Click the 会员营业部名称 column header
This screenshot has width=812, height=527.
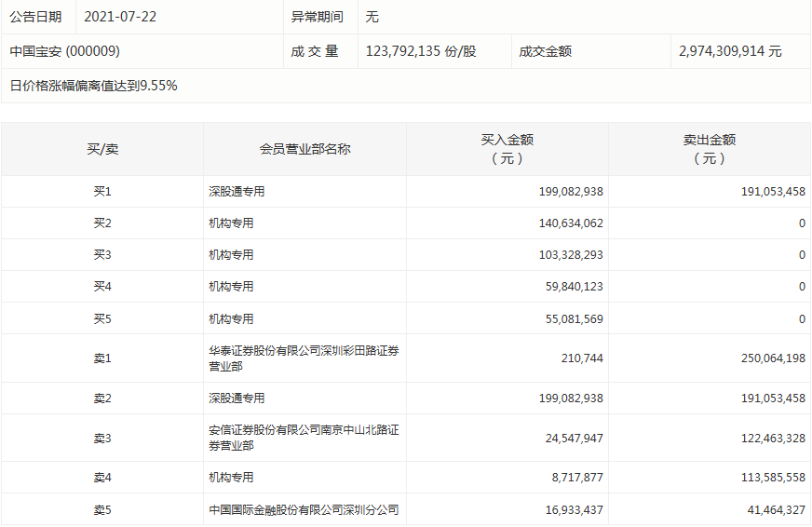click(x=305, y=149)
